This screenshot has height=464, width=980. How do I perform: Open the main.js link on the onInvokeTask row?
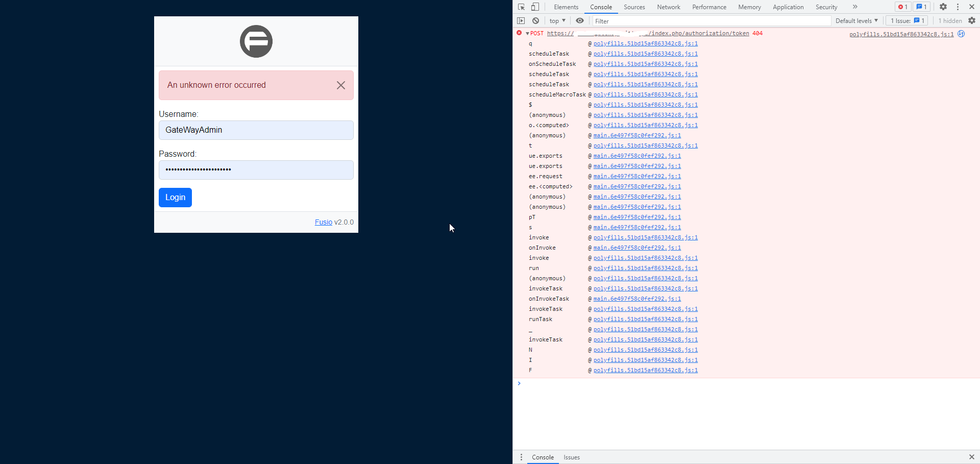coord(637,299)
